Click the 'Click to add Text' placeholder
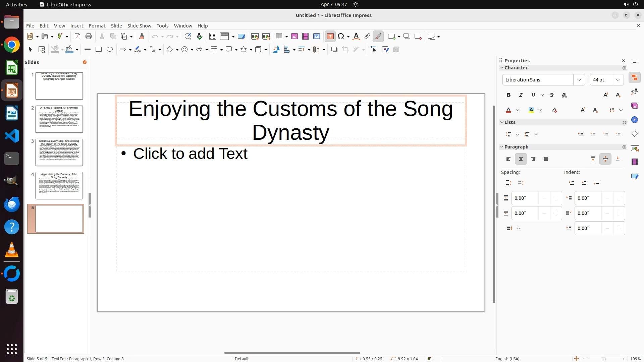644x362 pixels. click(x=190, y=154)
